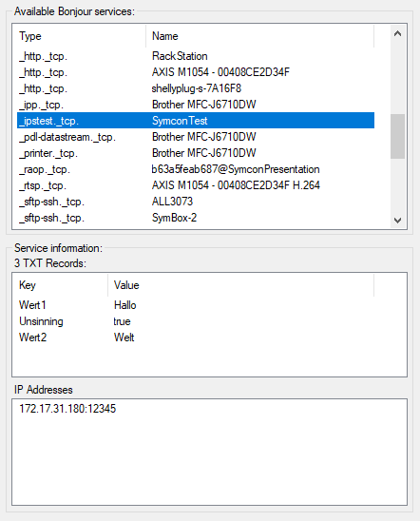This screenshot has width=420, height=521.
Task: Select the shellyplug-s-7A16F8 service
Action: tap(196, 88)
